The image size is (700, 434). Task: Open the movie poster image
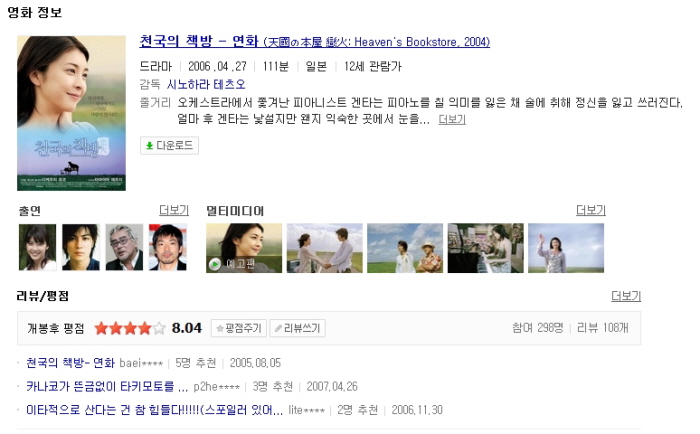[71, 113]
